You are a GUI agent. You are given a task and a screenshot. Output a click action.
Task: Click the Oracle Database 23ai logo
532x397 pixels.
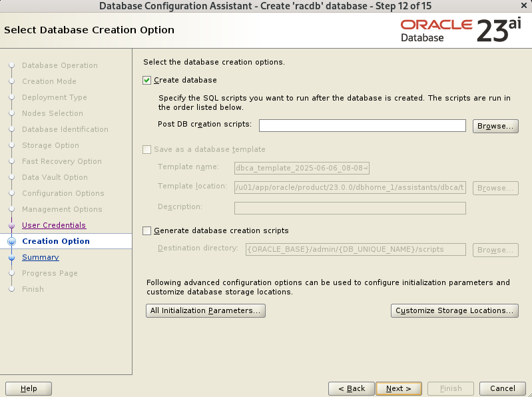point(461,31)
